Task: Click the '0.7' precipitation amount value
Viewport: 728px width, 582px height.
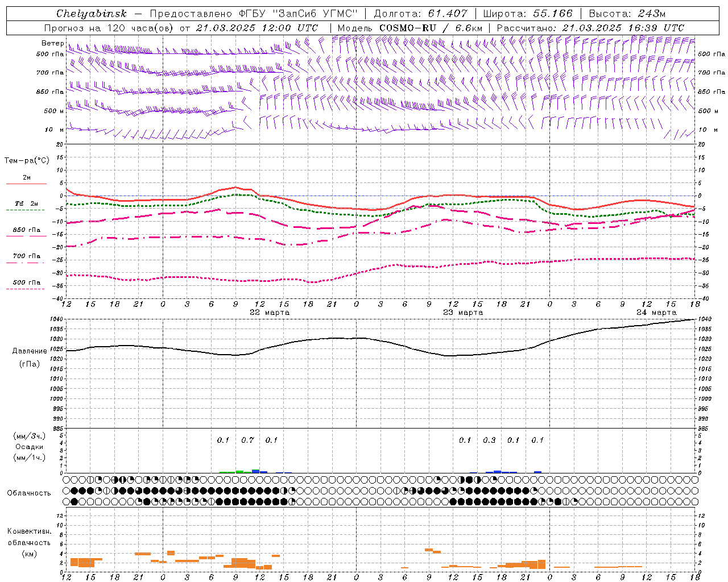Action: [x=247, y=440]
